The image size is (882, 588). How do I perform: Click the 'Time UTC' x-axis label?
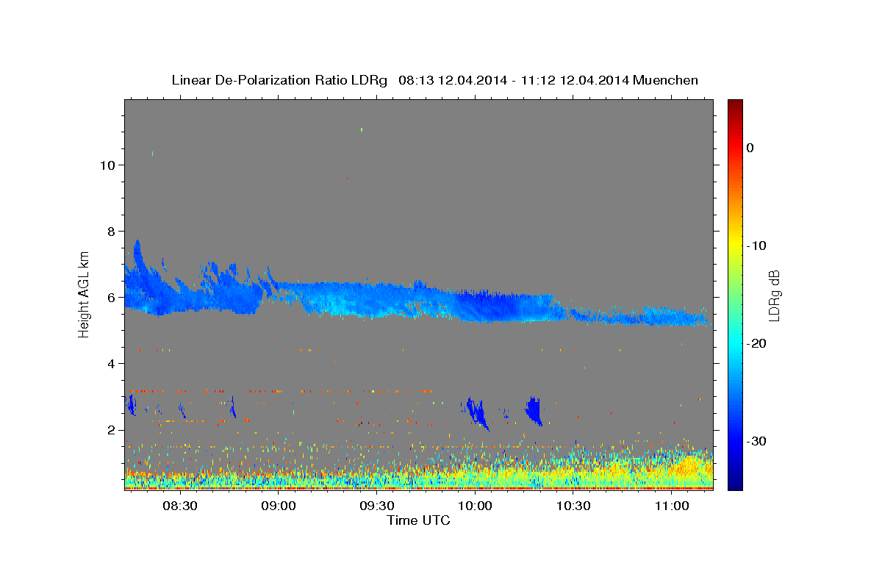[x=418, y=520]
